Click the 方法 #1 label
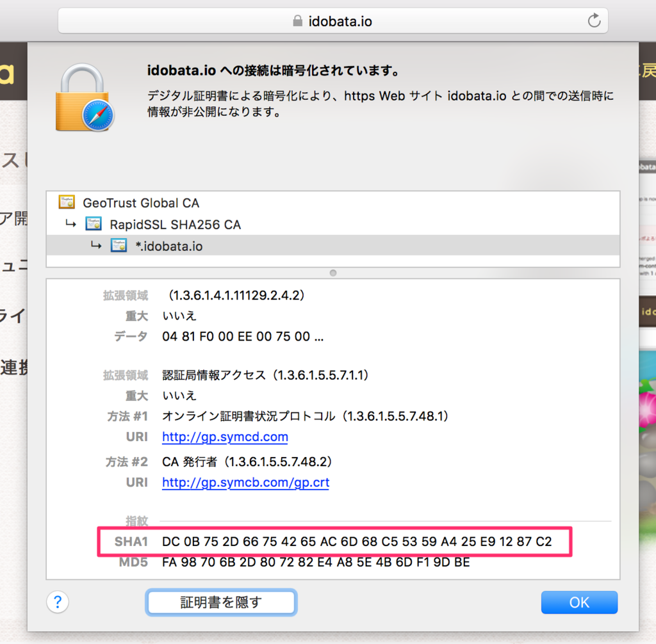The height and width of the screenshot is (644, 656). (x=127, y=416)
